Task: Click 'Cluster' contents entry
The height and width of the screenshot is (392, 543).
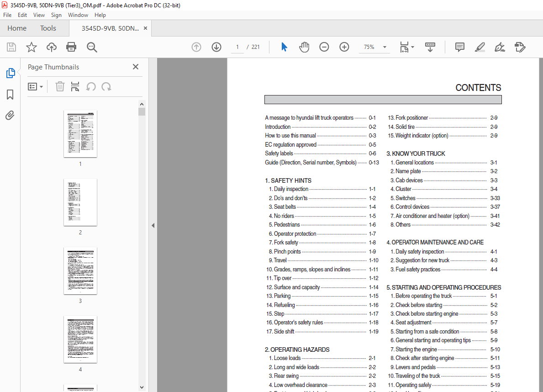Action: (x=444, y=189)
